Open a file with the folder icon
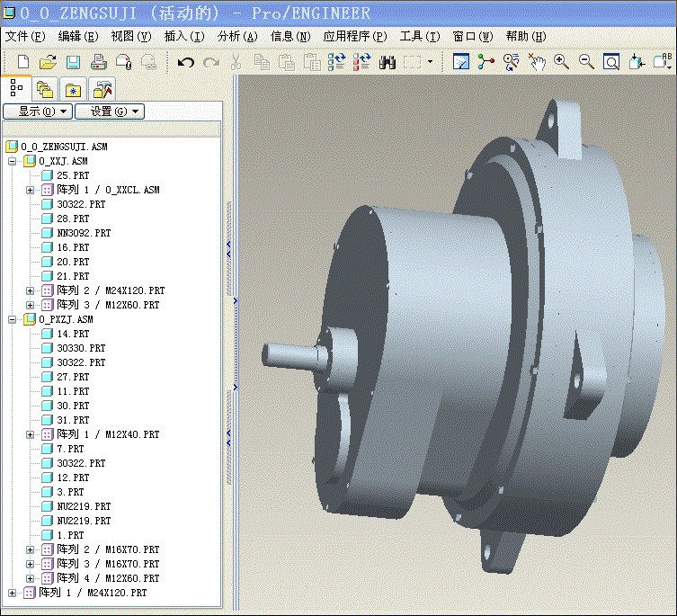The image size is (677, 616). (48, 62)
